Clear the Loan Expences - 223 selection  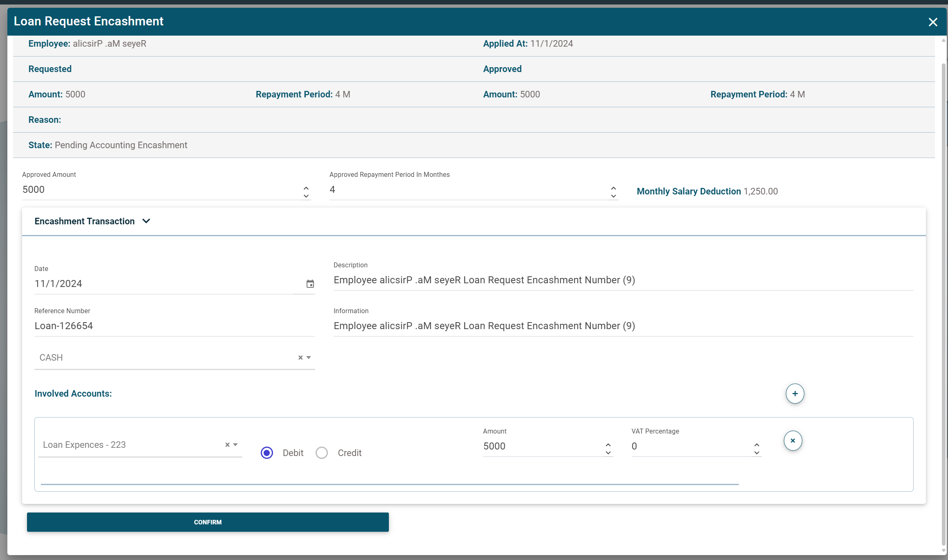pyautogui.click(x=228, y=445)
